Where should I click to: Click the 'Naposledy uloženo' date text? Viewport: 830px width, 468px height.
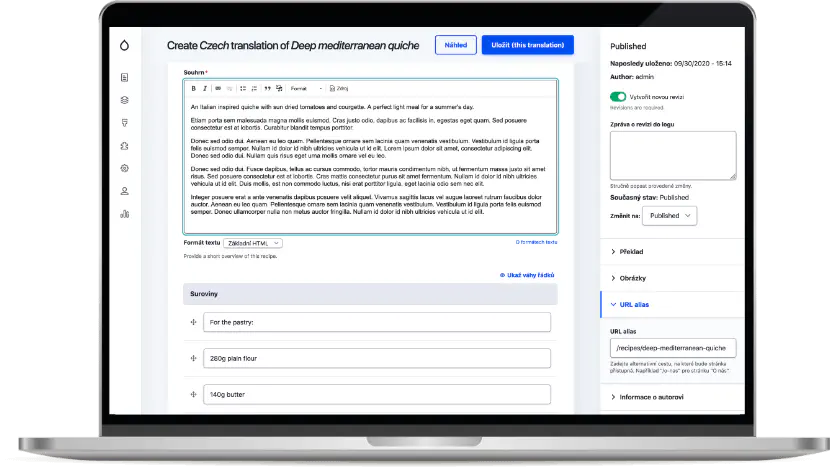(x=671, y=64)
